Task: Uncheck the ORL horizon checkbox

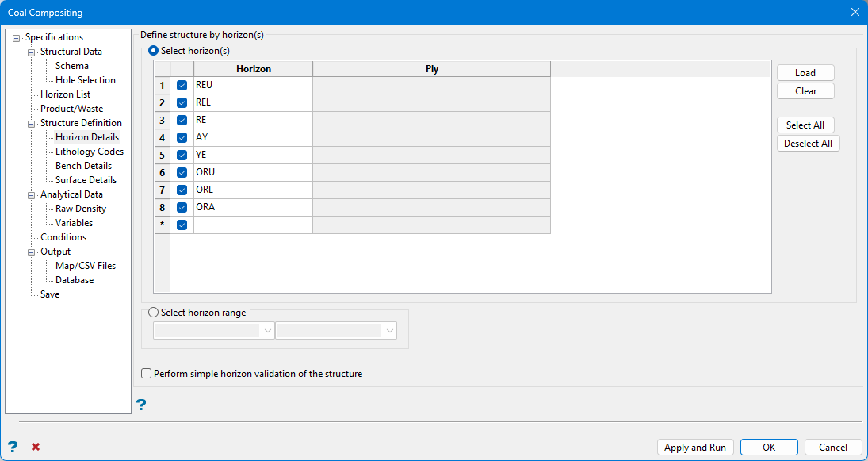Action: pos(182,190)
